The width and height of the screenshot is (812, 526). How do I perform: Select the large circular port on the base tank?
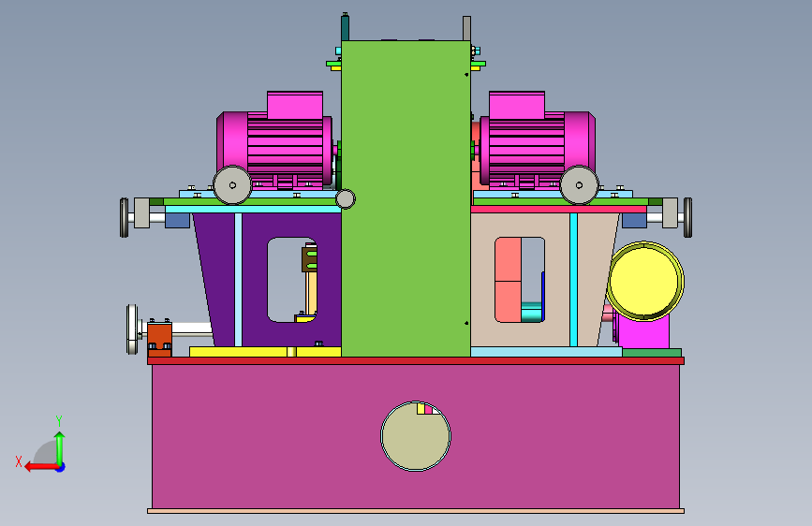tap(416, 436)
